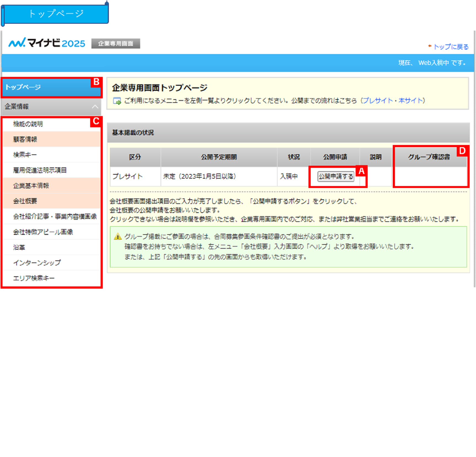476x457 pixels.
Task: Select 企業基本情報 in the sidebar
Action: [52, 186]
